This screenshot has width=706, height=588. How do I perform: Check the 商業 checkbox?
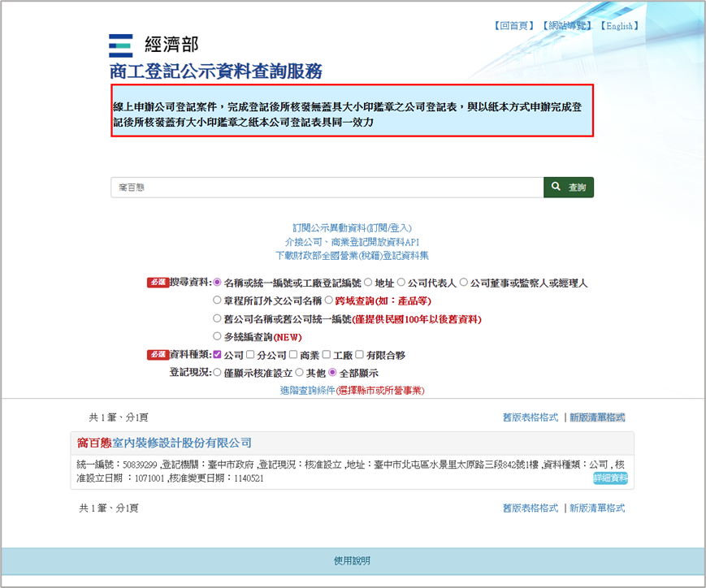pyautogui.click(x=293, y=354)
